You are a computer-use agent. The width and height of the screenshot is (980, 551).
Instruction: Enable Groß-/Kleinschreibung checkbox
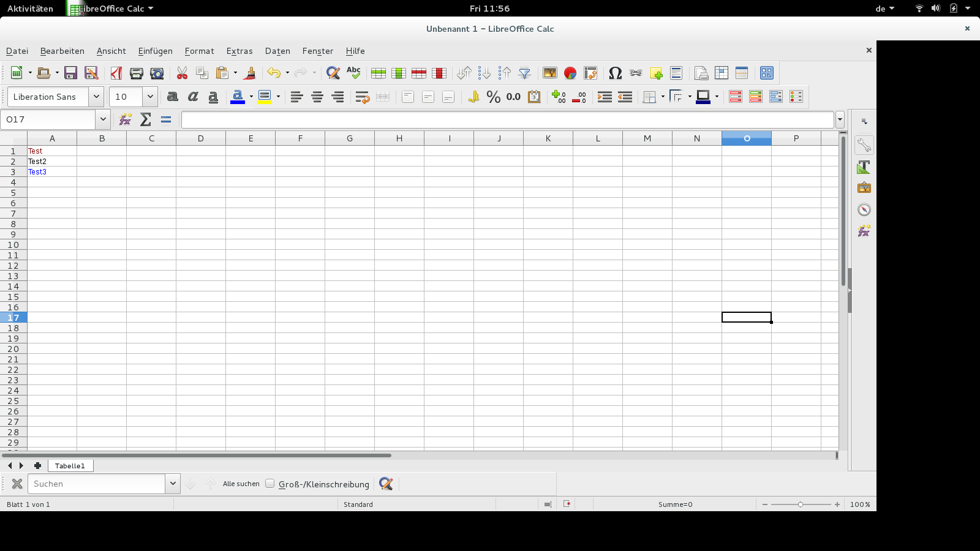(x=269, y=484)
